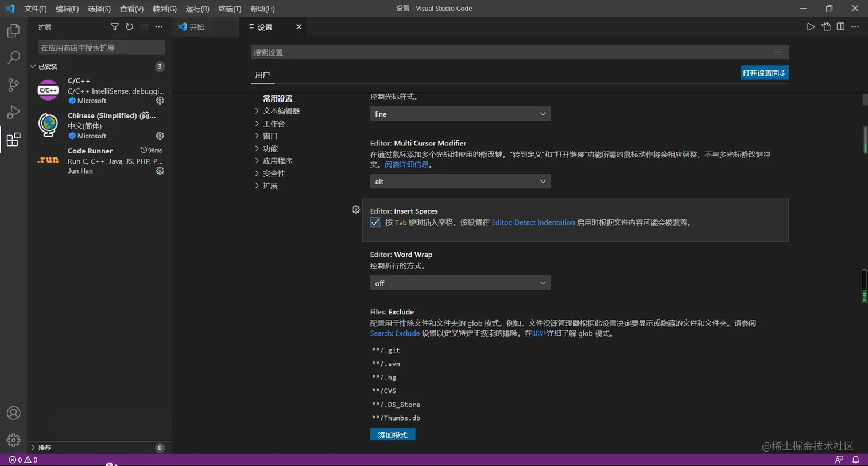This screenshot has height=466, width=868.
Task: Filter extensions with the funnel icon
Action: point(114,27)
